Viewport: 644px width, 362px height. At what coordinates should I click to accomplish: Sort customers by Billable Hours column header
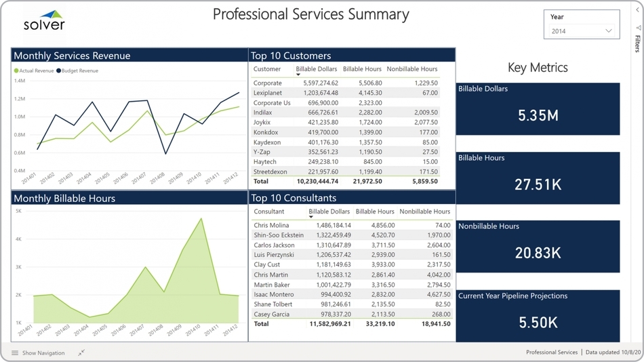tap(362, 69)
